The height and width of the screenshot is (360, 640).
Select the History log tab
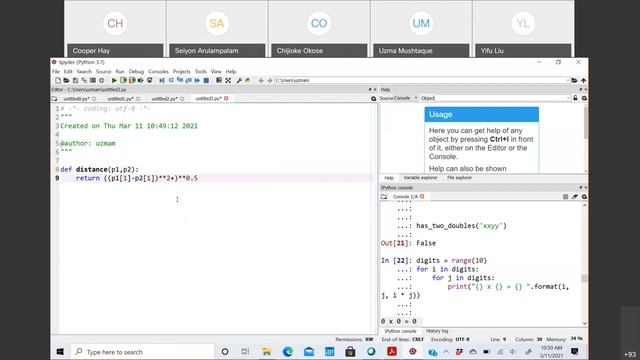437,331
